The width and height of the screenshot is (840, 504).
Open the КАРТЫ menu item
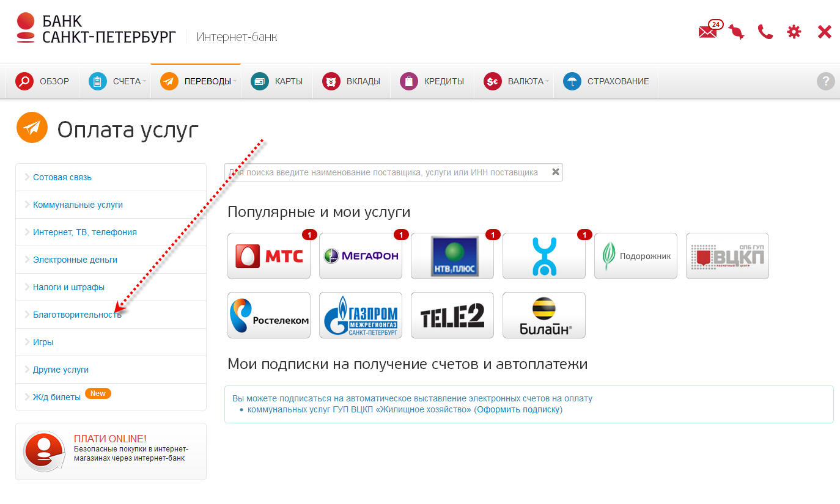289,81
